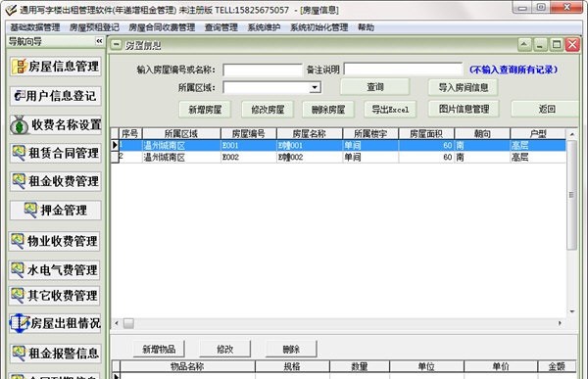The width and height of the screenshot is (588, 379).
Task: Open the 房屋合同收费管理 menu
Action: point(162,27)
